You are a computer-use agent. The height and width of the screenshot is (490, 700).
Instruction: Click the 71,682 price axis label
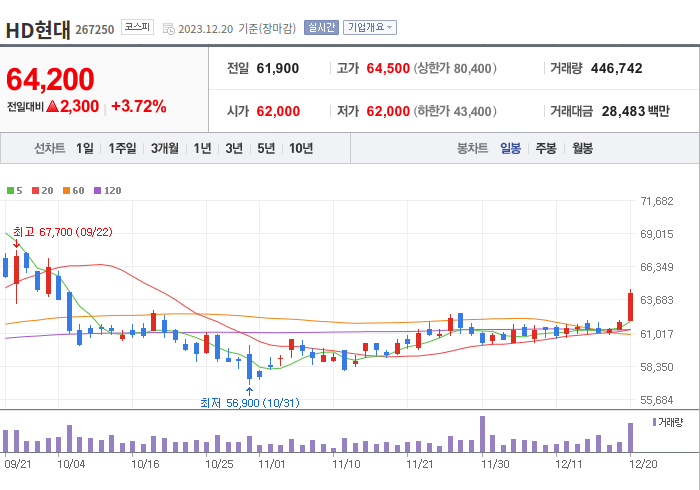657,201
